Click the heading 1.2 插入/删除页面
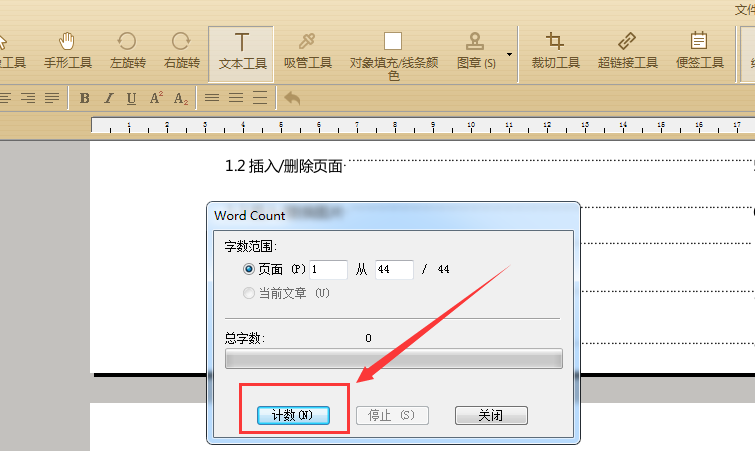The height and width of the screenshot is (451, 755). click(x=284, y=166)
